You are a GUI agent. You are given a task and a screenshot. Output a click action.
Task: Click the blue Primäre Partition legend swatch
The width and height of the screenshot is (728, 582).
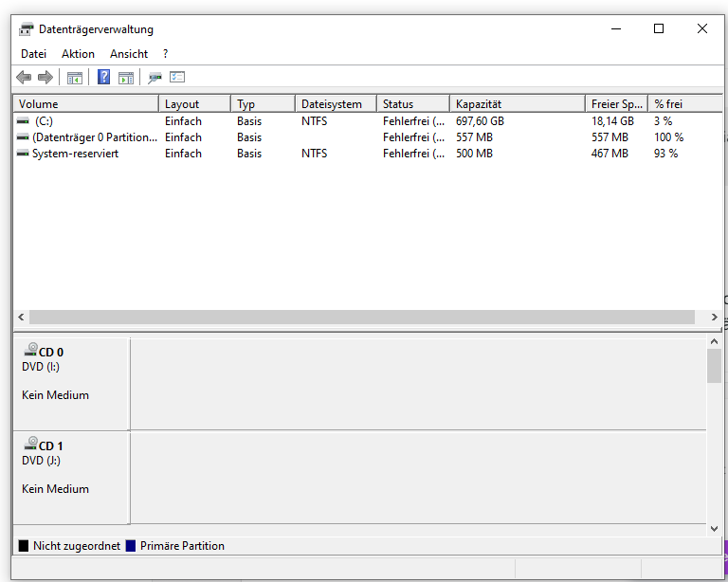pyautogui.click(x=131, y=546)
